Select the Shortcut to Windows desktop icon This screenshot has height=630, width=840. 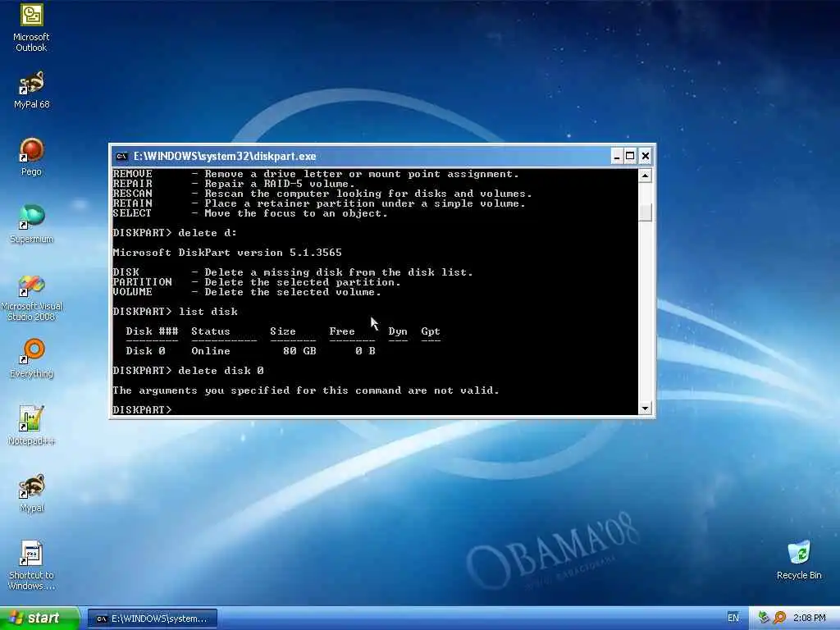pyautogui.click(x=31, y=566)
